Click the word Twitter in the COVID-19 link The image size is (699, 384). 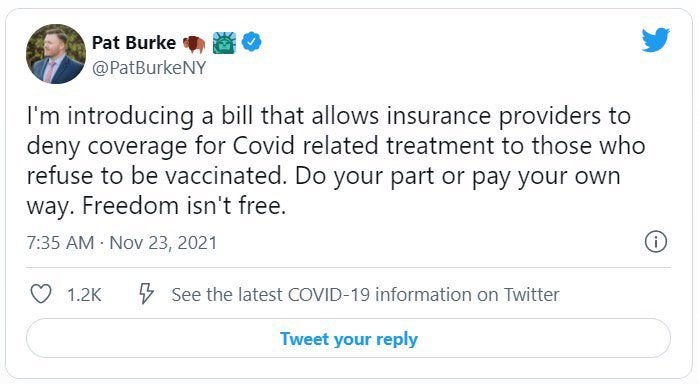[x=532, y=295]
